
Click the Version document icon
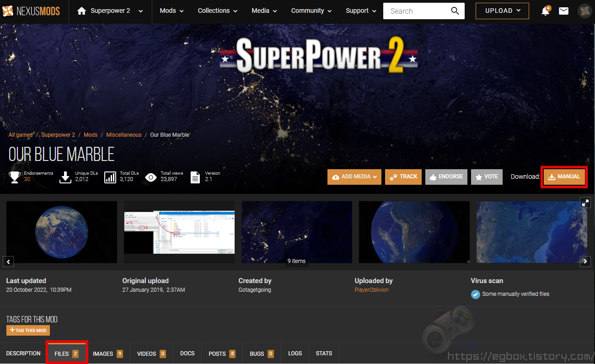click(195, 177)
